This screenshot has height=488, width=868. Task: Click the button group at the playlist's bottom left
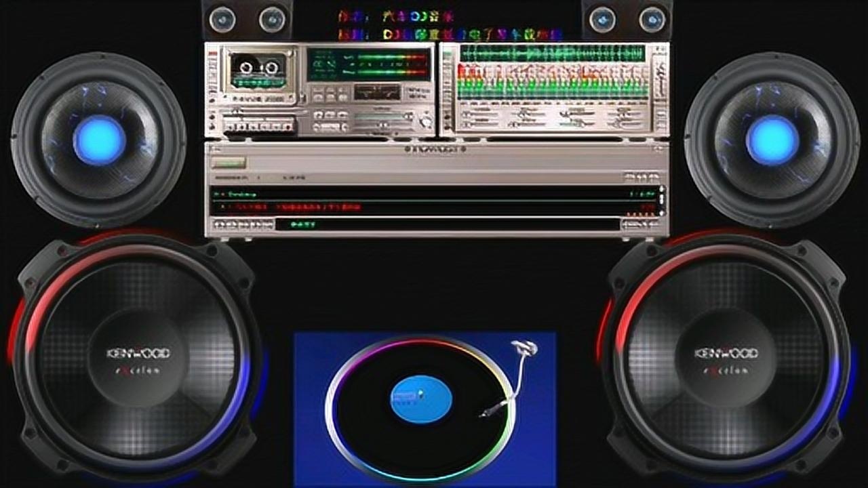click(243, 224)
